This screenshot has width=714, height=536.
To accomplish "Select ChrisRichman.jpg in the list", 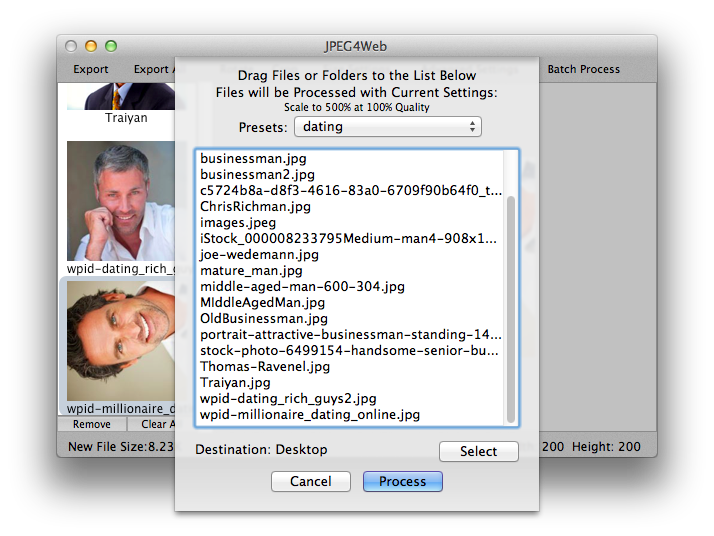I will pyautogui.click(x=351, y=206).
